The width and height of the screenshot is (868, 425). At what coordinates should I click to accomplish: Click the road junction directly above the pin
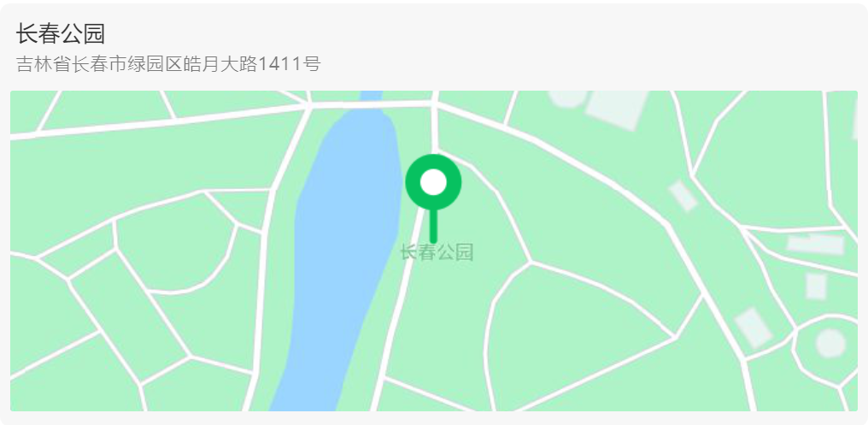pos(435,103)
